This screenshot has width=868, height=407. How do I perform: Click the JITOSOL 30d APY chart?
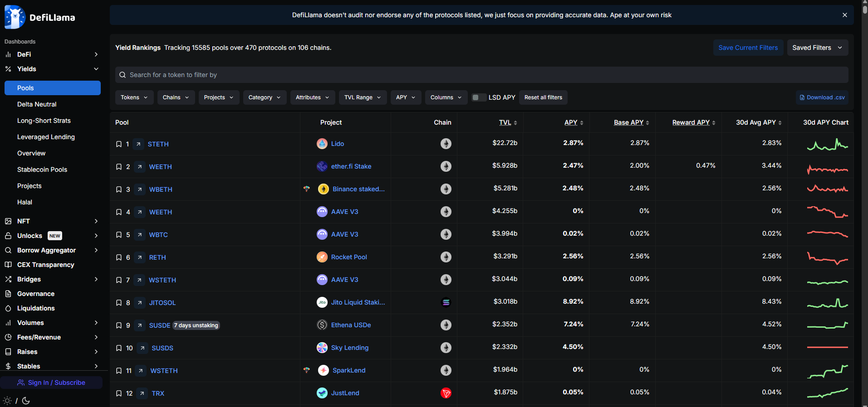click(828, 303)
